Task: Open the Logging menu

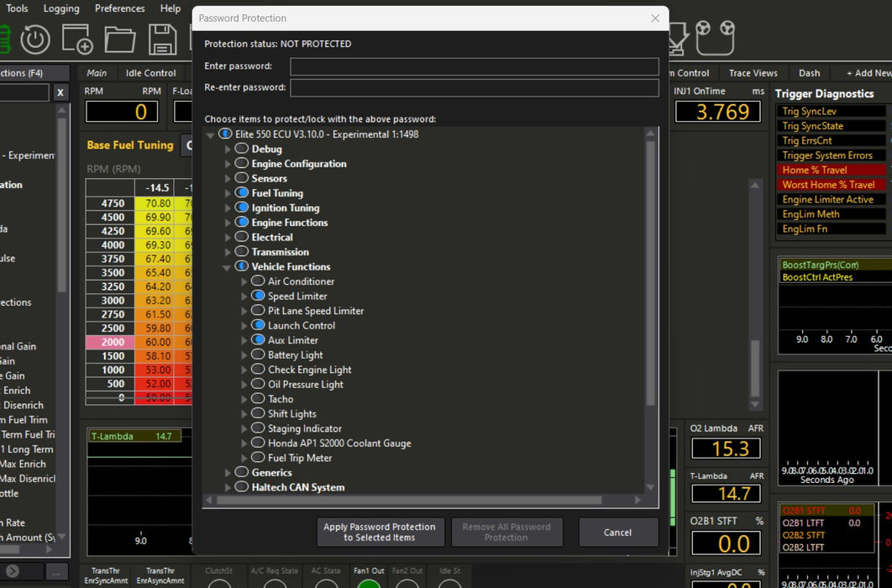Action: (x=61, y=8)
